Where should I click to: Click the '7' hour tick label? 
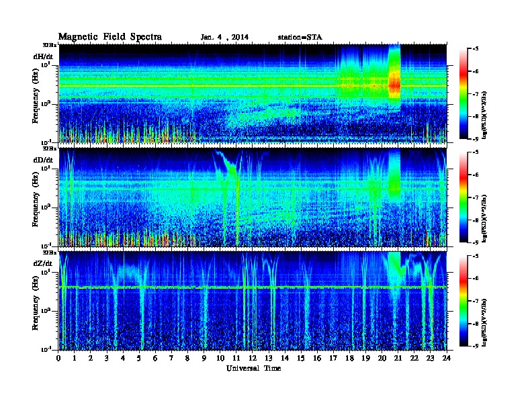tap(171, 359)
